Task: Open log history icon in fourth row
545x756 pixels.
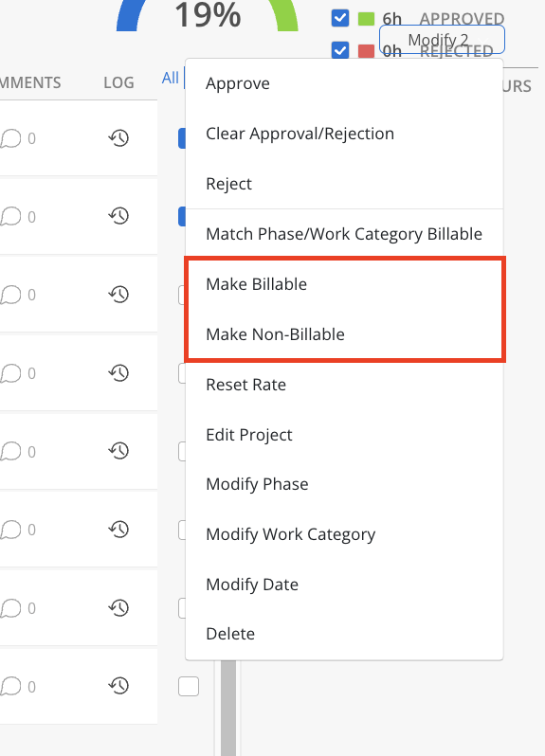Action: tap(118, 372)
